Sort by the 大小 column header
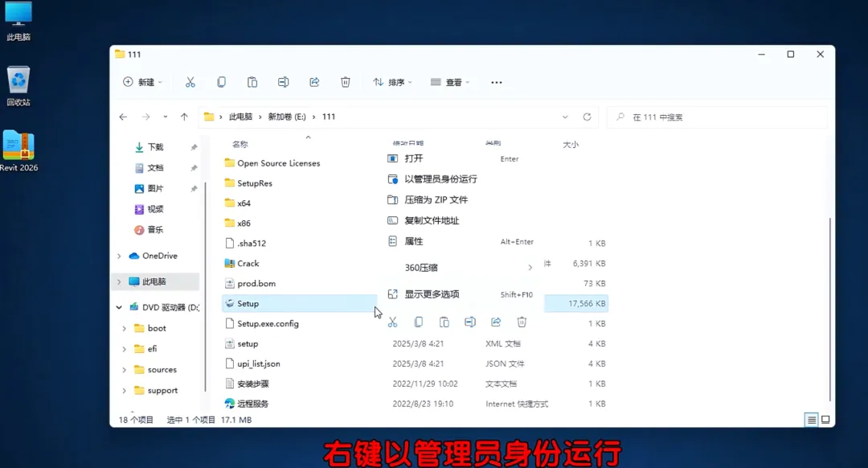Screen dimensions: 868x468 point(571,145)
